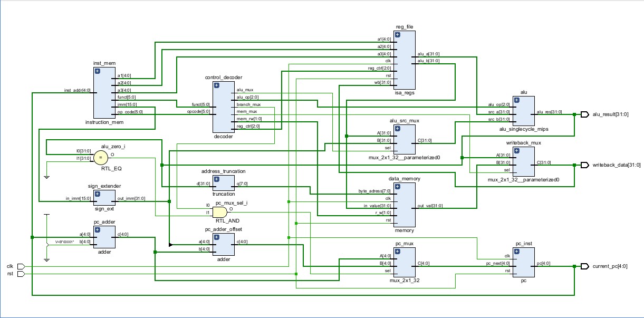Expand the pc_adder block plus icon
This screenshot has width=644, height=318.
pyautogui.click(x=97, y=230)
